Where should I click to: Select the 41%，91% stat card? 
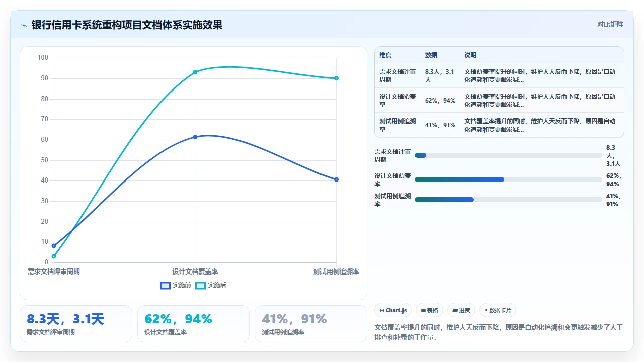pos(311,324)
